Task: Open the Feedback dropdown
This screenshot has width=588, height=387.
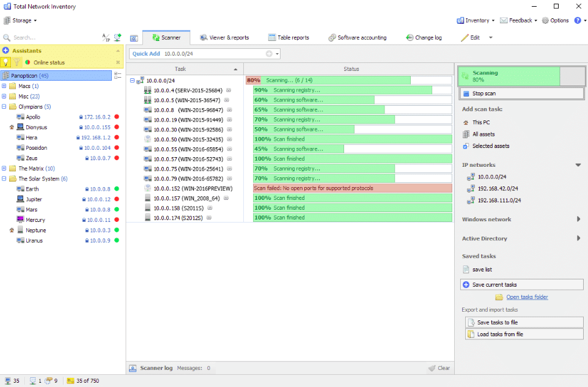Action: click(x=518, y=21)
